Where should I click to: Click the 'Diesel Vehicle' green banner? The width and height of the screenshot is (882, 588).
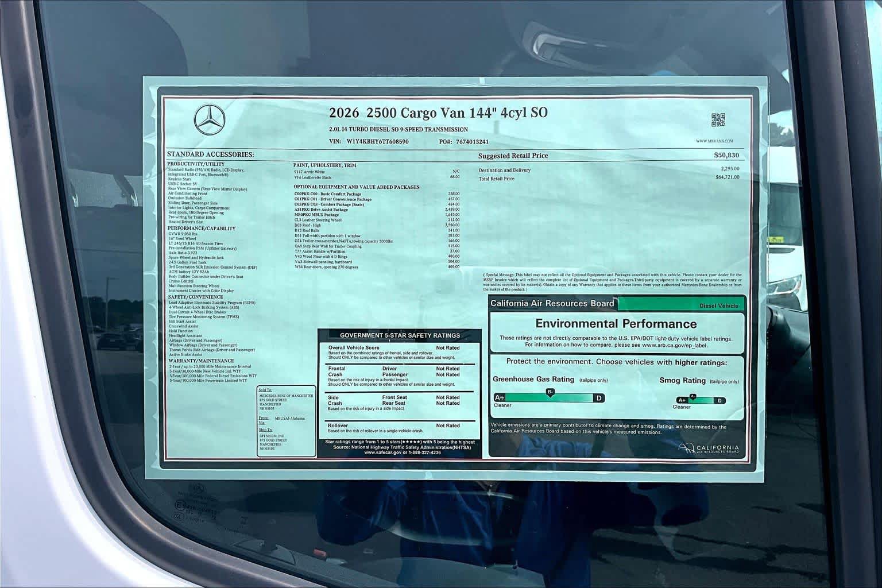681,304
